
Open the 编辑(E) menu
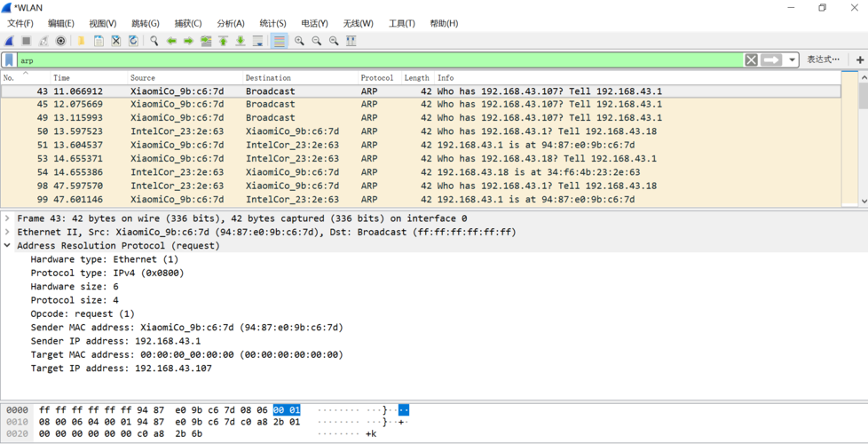point(61,23)
